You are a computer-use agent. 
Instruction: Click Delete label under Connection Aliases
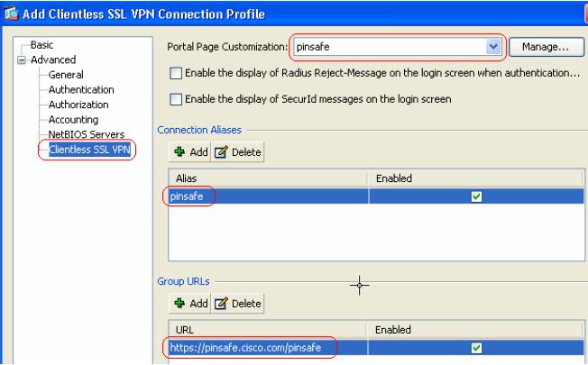(246, 151)
